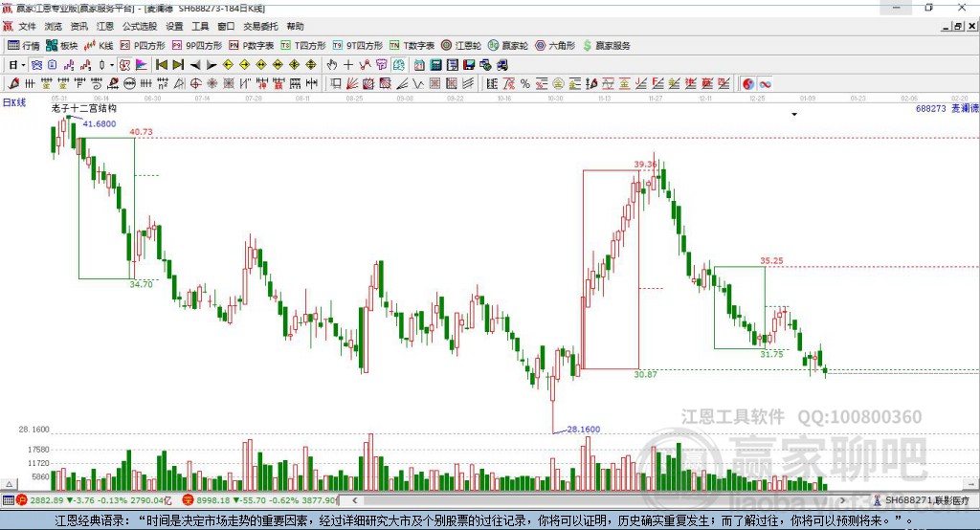The image size is (980, 530).
Task: Select the zigzag wave line tool
Action: tap(418, 84)
